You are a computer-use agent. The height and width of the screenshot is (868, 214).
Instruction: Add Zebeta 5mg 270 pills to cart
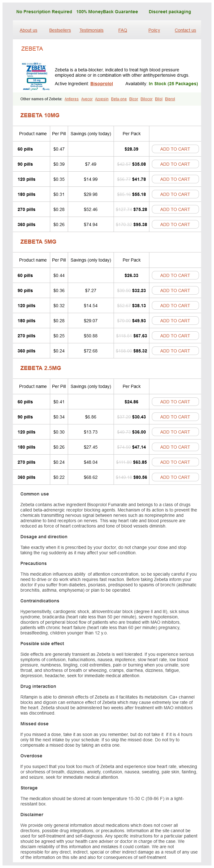[175, 336]
